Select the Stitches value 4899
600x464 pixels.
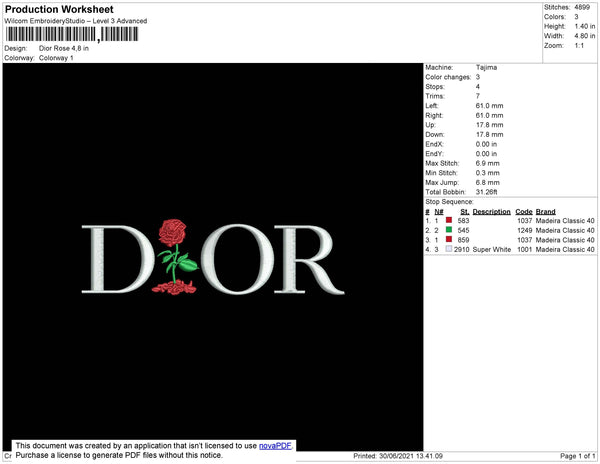582,7
